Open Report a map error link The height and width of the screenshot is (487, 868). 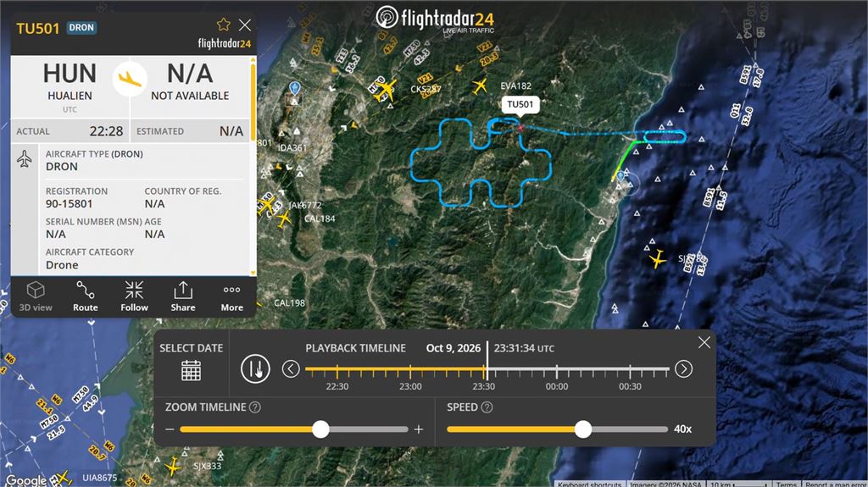point(835,484)
